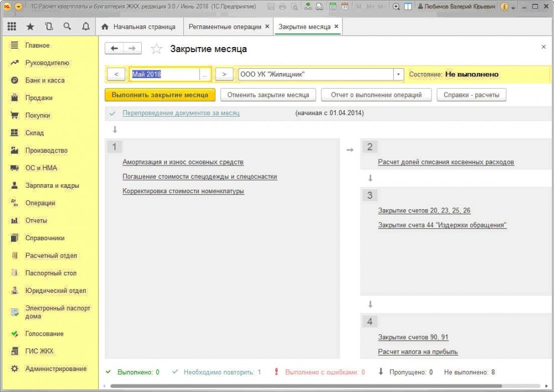This screenshot has width=554, height=392.
Task: Click inside the Май 2018 period field
Action: pos(165,75)
